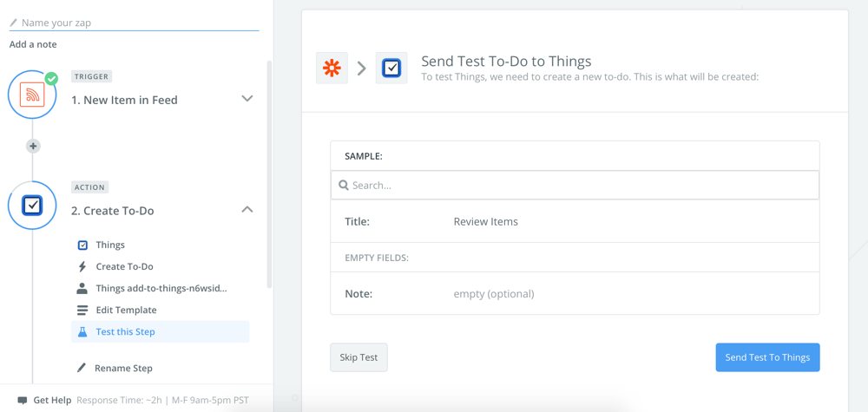Select Test this Step in sidebar

[x=161, y=332]
